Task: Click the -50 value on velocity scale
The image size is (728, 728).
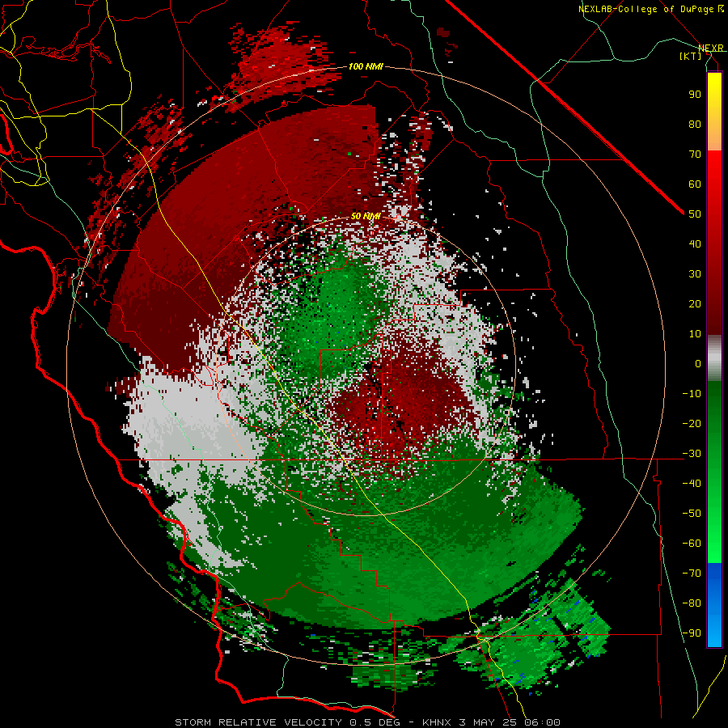Action: (x=692, y=514)
